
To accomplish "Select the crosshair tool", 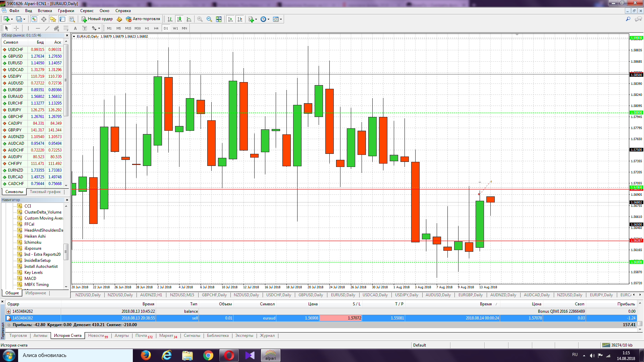I will pos(16,28).
